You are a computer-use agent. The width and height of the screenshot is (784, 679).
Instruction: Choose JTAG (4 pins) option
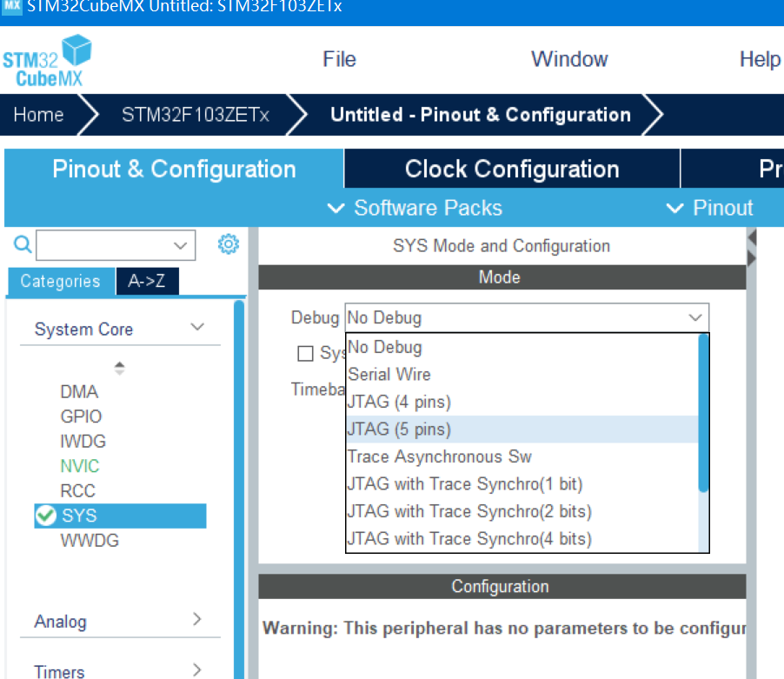(522, 402)
